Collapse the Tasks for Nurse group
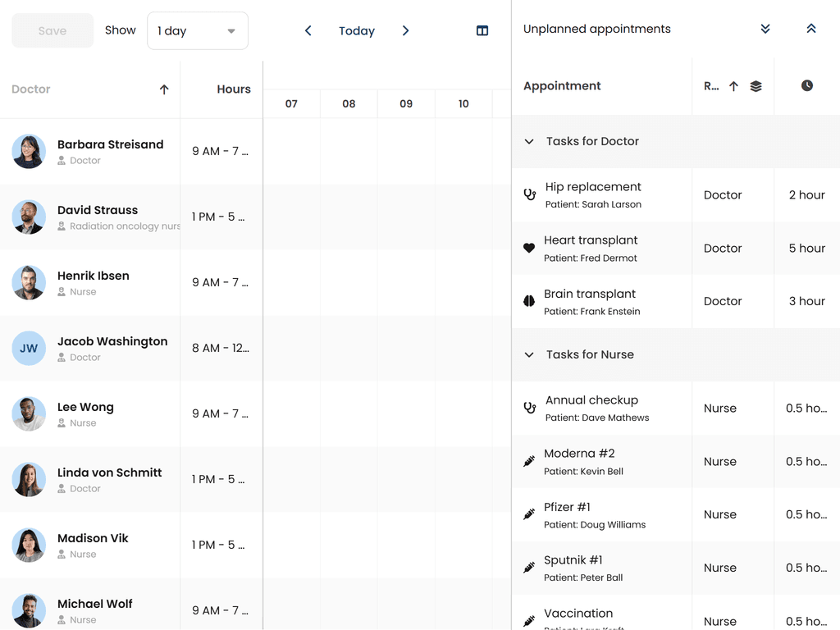This screenshot has width=840, height=630. tap(529, 355)
